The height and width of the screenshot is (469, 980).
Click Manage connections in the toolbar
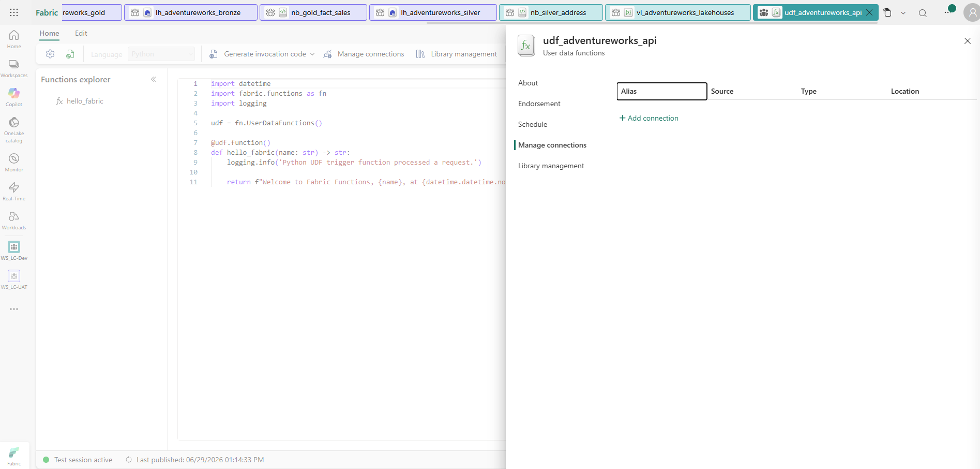(364, 54)
